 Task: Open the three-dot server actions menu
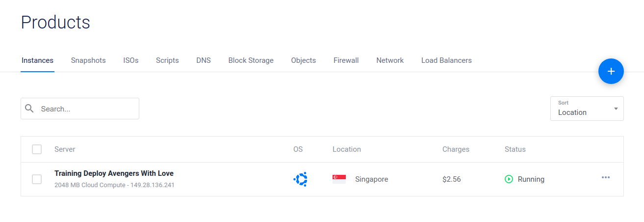pos(606,177)
